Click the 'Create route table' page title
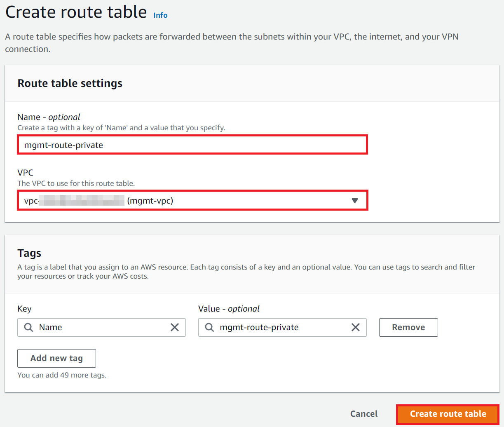This screenshot has width=504, height=427. click(76, 12)
